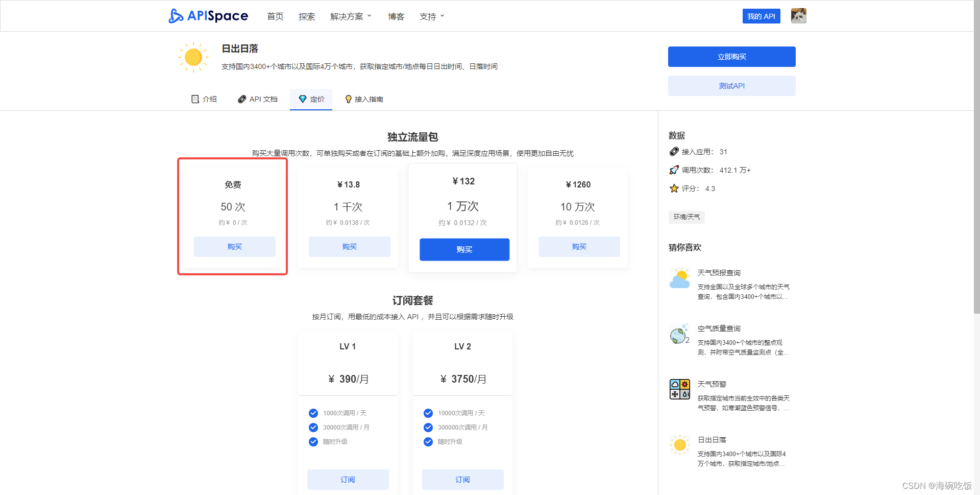
Task: Click the user avatar in the top bar
Action: 798,16
